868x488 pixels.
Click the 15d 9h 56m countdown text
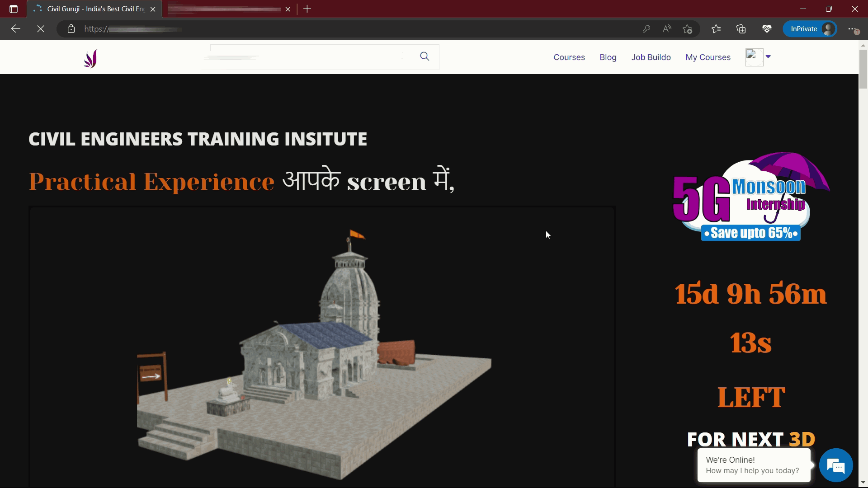click(x=751, y=294)
